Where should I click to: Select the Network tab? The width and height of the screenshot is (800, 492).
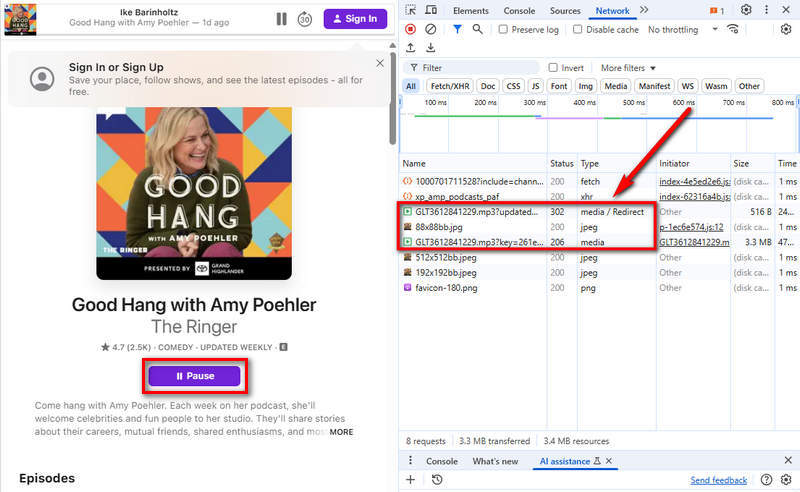click(612, 11)
